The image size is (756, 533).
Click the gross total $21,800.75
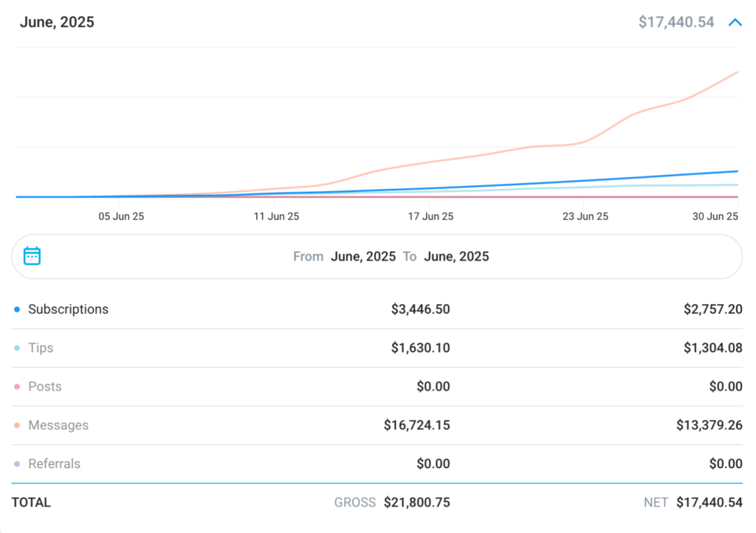pyautogui.click(x=416, y=503)
